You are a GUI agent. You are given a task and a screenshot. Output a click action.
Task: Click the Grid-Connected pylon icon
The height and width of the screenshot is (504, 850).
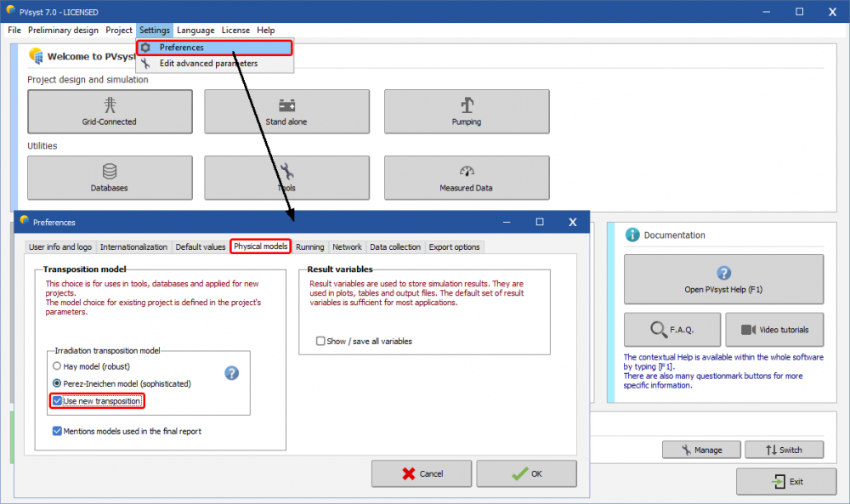click(109, 105)
